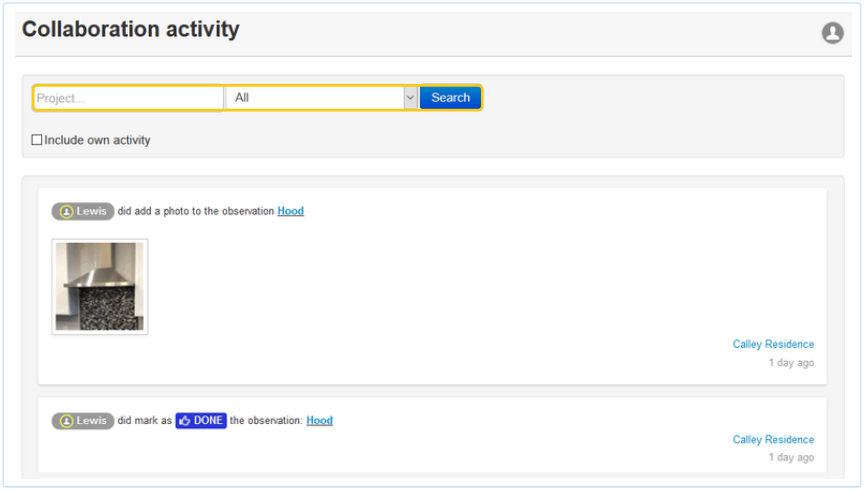This screenshot has width=865, height=492.
Task: Click Lewis user badge on the mark-as-done activity
Action: [83, 421]
